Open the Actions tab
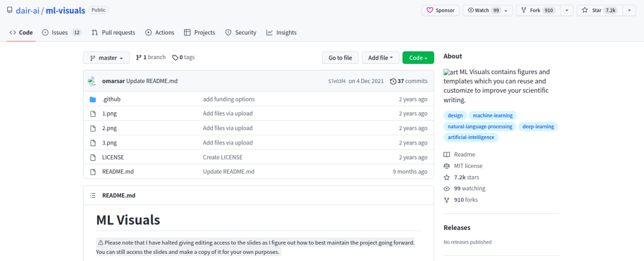The height and width of the screenshot is (261, 644). click(x=160, y=32)
